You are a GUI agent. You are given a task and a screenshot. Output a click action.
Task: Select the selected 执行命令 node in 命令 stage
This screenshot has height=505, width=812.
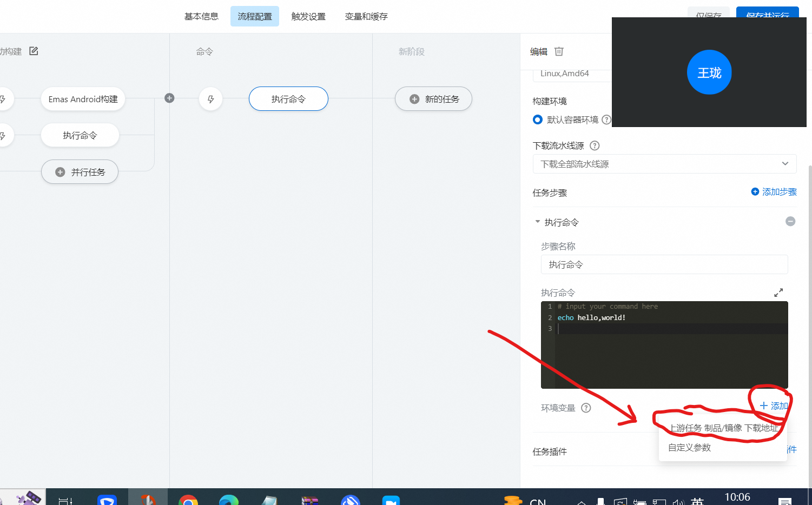(x=288, y=99)
